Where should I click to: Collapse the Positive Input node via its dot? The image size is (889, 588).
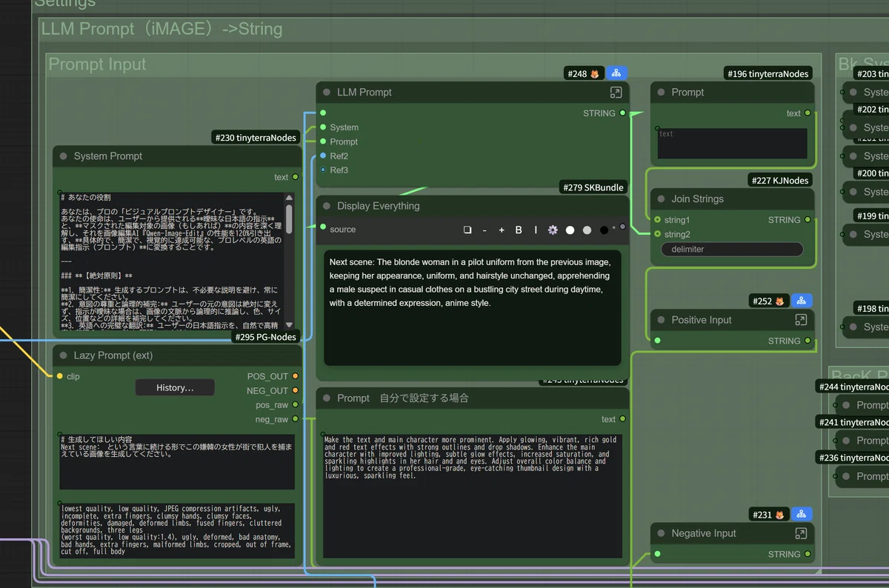click(661, 320)
